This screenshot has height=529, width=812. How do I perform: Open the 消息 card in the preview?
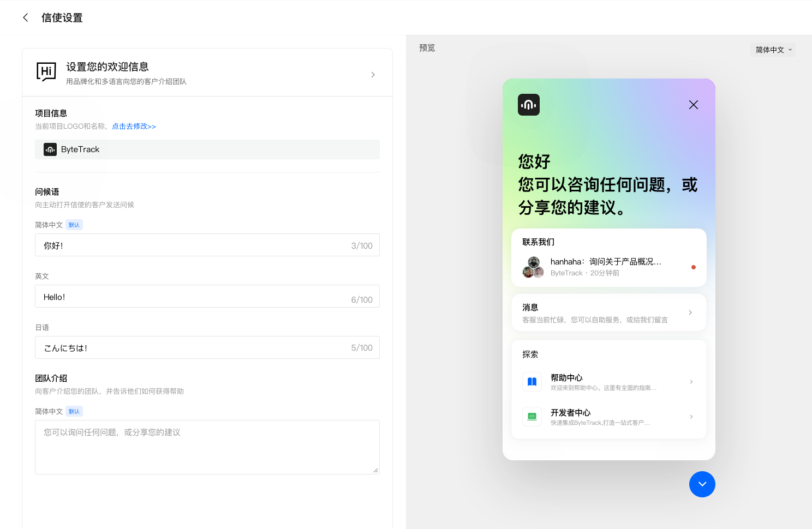(x=609, y=312)
